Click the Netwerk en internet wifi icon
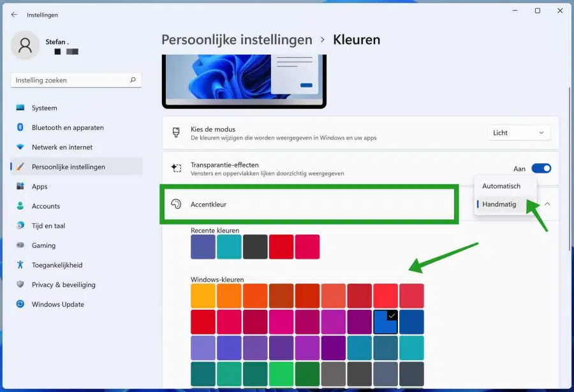Image resolution: width=574 pixels, height=392 pixels. pyautogui.click(x=20, y=147)
